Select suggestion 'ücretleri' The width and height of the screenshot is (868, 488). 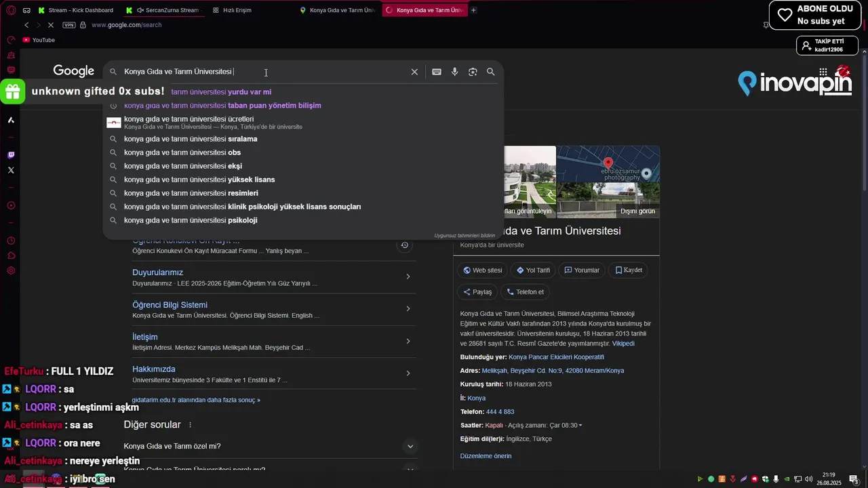pyautogui.click(x=304, y=123)
